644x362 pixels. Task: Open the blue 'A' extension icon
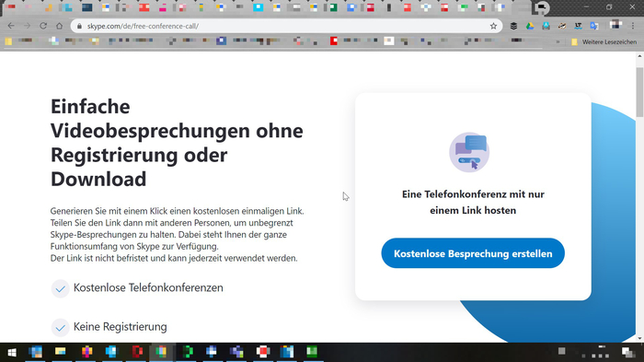pyautogui.click(x=546, y=26)
